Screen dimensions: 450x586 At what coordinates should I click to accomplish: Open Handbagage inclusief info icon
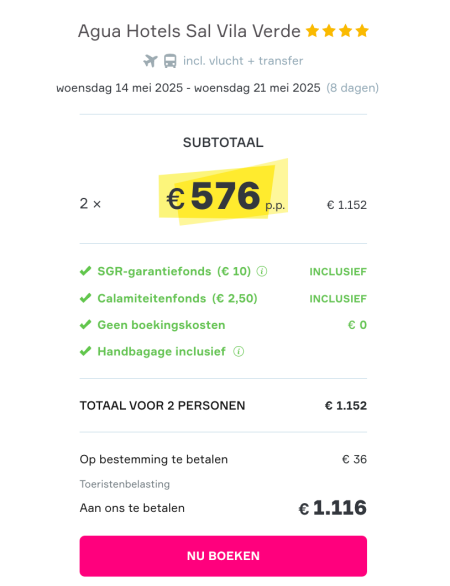coord(238,352)
